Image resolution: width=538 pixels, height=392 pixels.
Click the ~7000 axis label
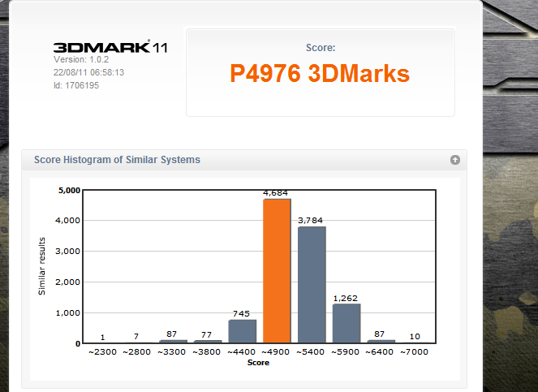point(415,352)
